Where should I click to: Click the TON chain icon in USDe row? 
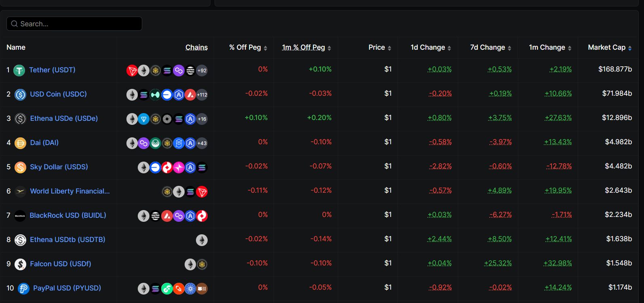click(x=144, y=119)
